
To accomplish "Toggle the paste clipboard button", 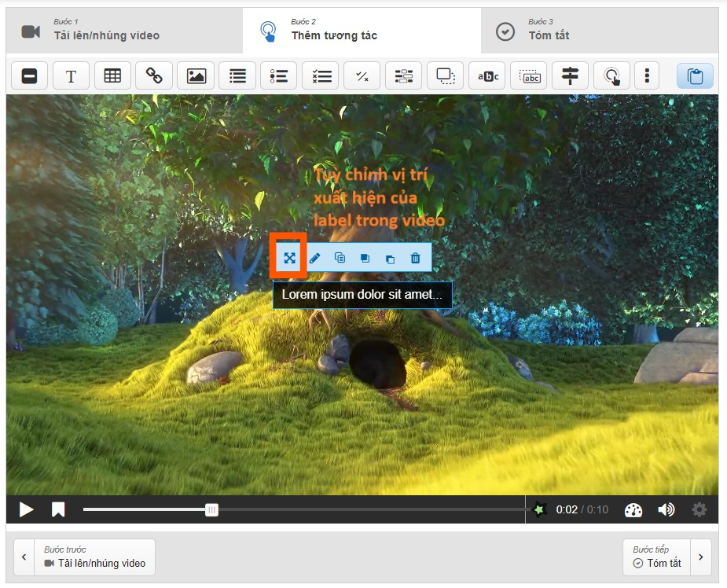I will [x=695, y=76].
